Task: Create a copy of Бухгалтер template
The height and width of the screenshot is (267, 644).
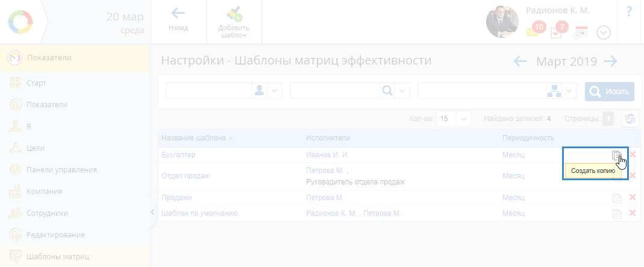Action: tap(616, 155)
